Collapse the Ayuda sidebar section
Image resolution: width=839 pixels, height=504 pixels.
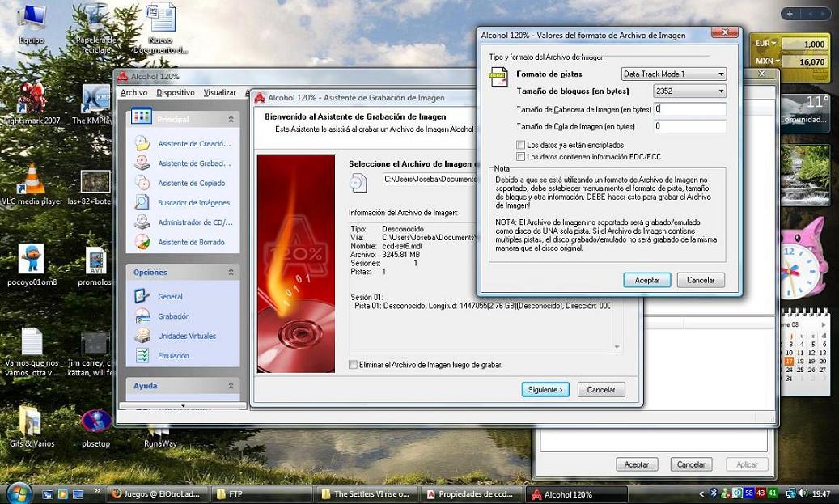(x=231, y=385)
